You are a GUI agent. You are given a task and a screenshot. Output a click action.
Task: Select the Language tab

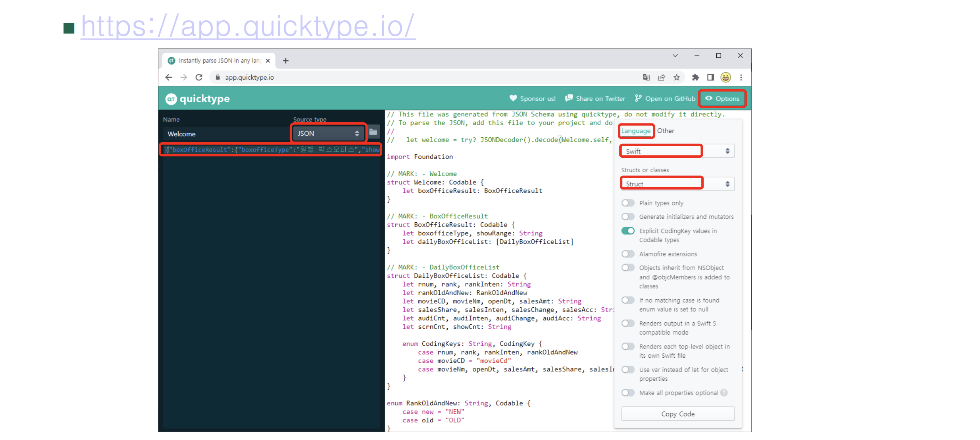point(635,131)
